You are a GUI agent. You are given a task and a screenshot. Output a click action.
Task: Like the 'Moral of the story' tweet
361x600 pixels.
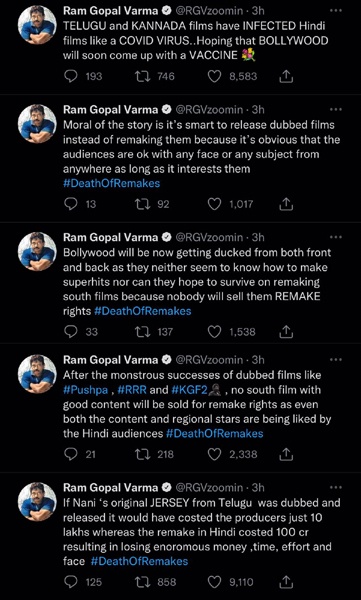tap(214, 204)
